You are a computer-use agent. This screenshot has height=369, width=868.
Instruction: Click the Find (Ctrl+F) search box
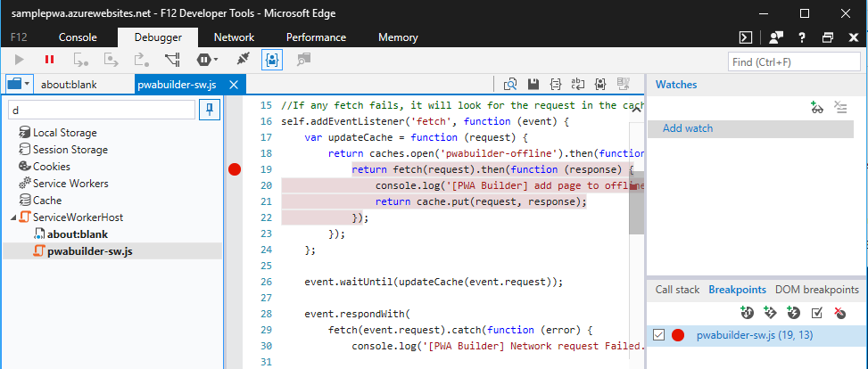coord(794,62)
